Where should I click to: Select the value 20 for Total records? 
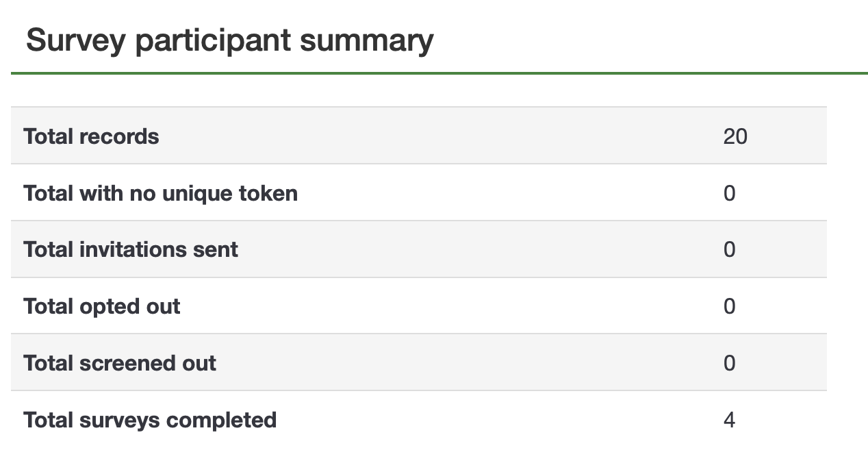[x=735, y=136]
